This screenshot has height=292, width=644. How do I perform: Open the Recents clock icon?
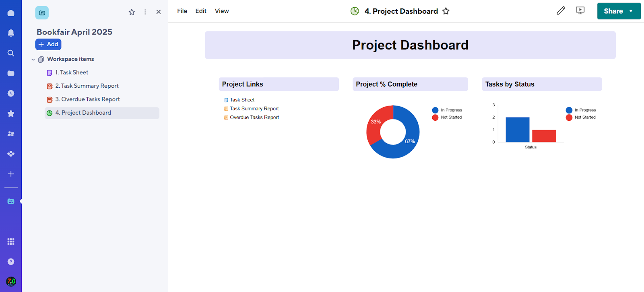tap(11, 93)
